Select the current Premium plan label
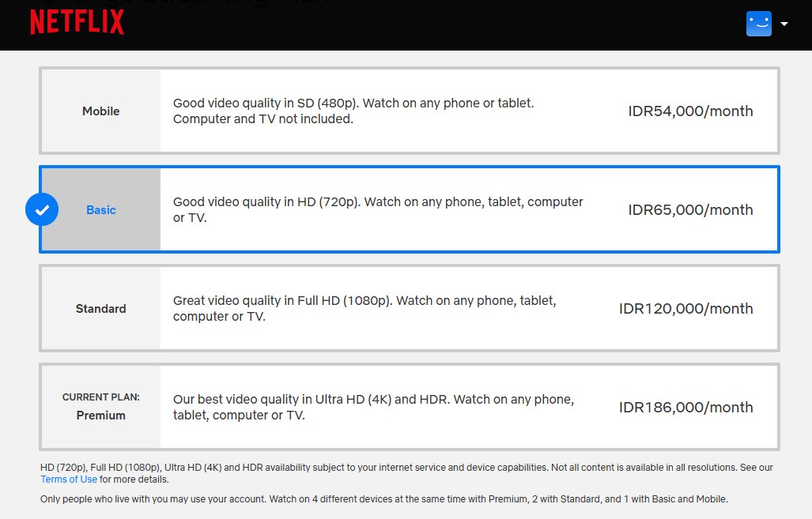This screenshot has height=519, width=812. 101,416
